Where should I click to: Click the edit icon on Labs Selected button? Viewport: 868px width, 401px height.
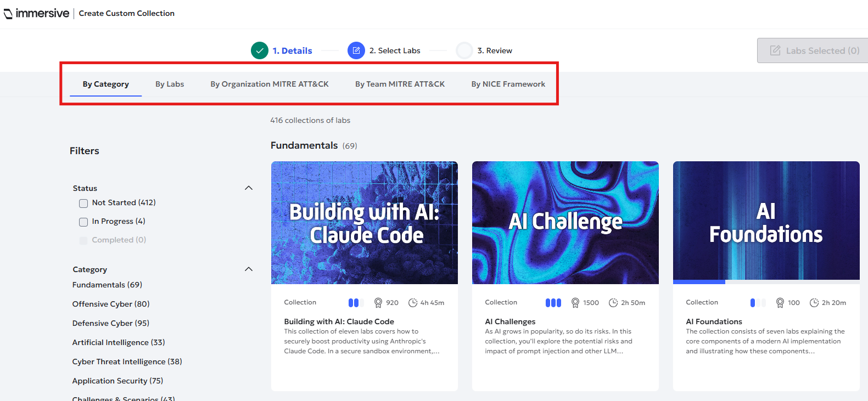[x=775, y=50]
